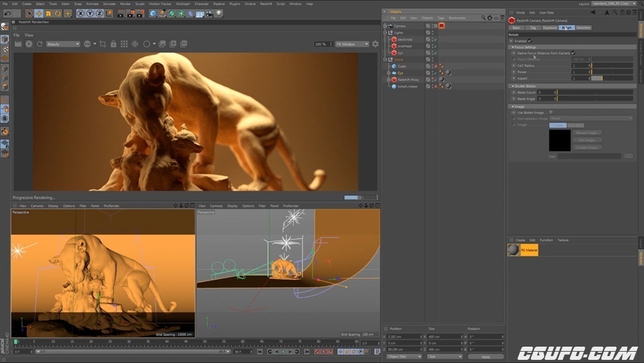Image resolution: width=644 pixels, height=363 pixels.
Task: Select the Move tool in the top toolbar
Action: (x=39, y=13)
